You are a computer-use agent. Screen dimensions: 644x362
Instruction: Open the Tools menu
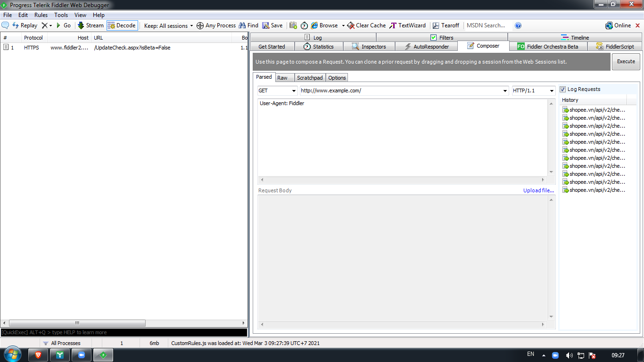pyautogui.click(x=61, y=15)
